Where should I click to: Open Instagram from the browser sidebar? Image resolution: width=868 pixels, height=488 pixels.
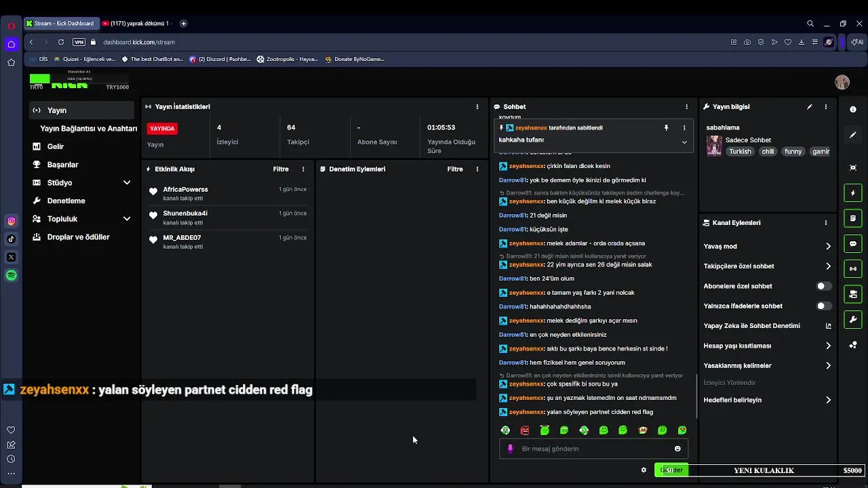[x=12, y=221]
